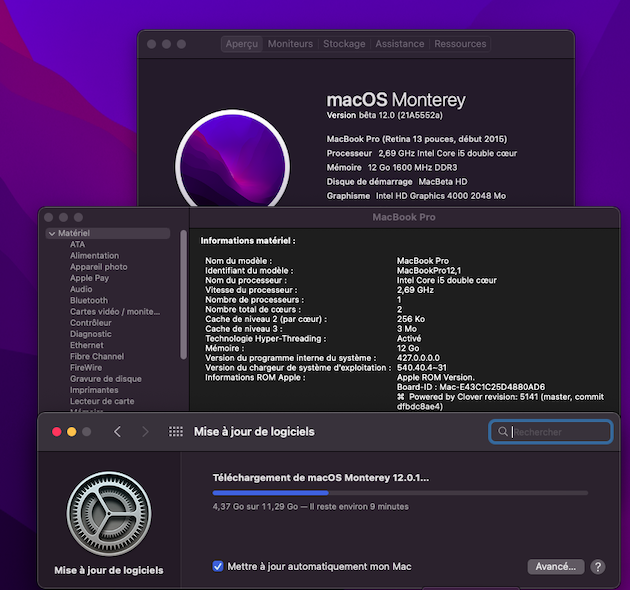The height and width of the screenshot is (590, 630).
Task: Click the Intel HD Graphics 4000 2048 Mo text
Action: 441,196
